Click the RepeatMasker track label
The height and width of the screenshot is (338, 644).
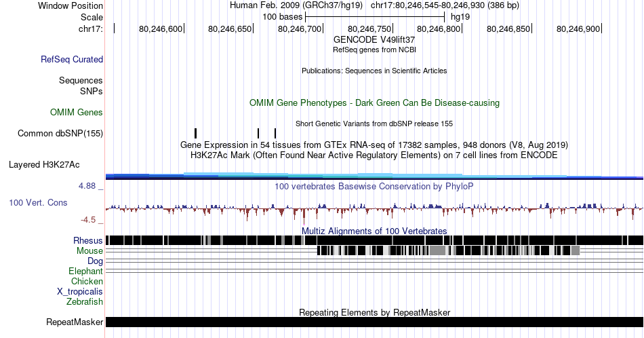point(75,322)
